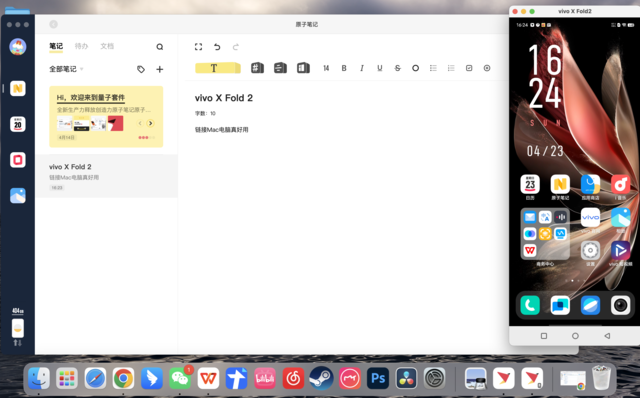
Task: Search notes with magnifier icon
Action: coord(160,47)
